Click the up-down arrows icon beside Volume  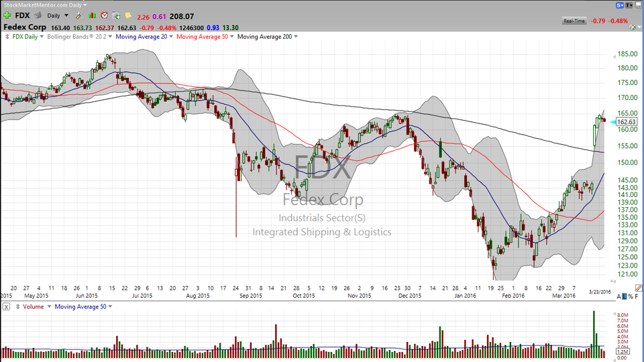tap(17, 306)
